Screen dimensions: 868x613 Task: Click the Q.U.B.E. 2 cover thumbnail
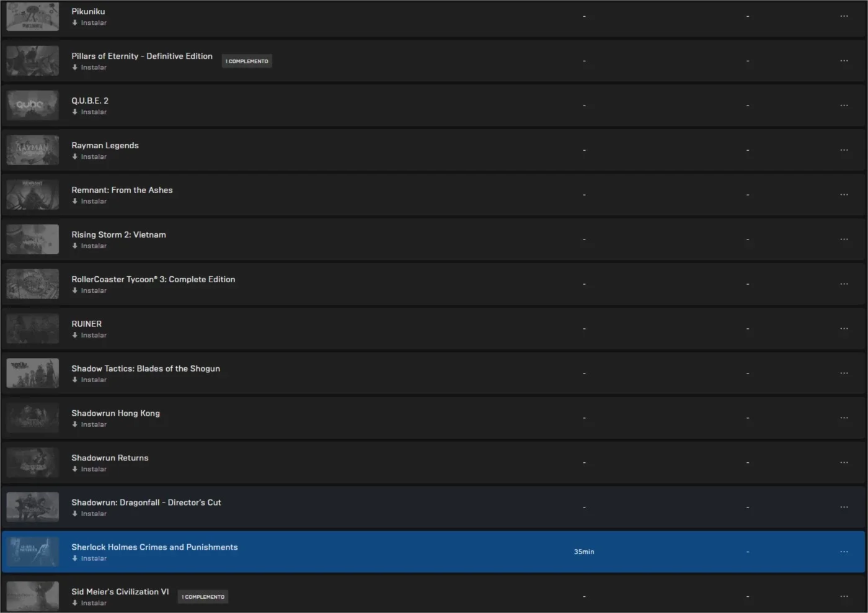click(x=32, y=105)
